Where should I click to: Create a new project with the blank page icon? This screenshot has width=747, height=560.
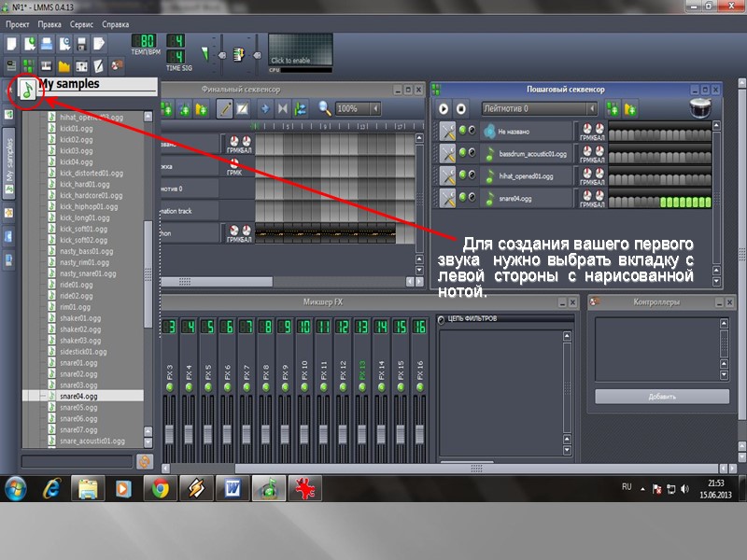[11, 44]
